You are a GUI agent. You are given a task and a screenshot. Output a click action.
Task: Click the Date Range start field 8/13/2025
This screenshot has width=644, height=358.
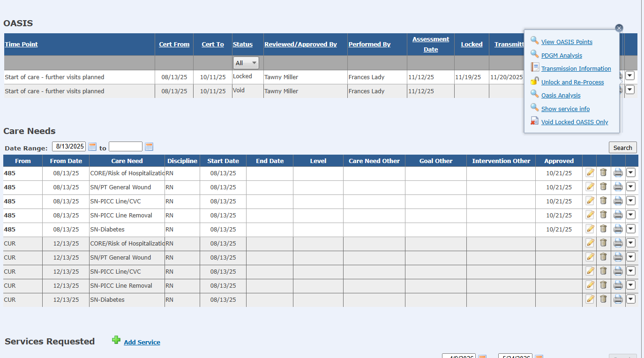coord(69,147)
